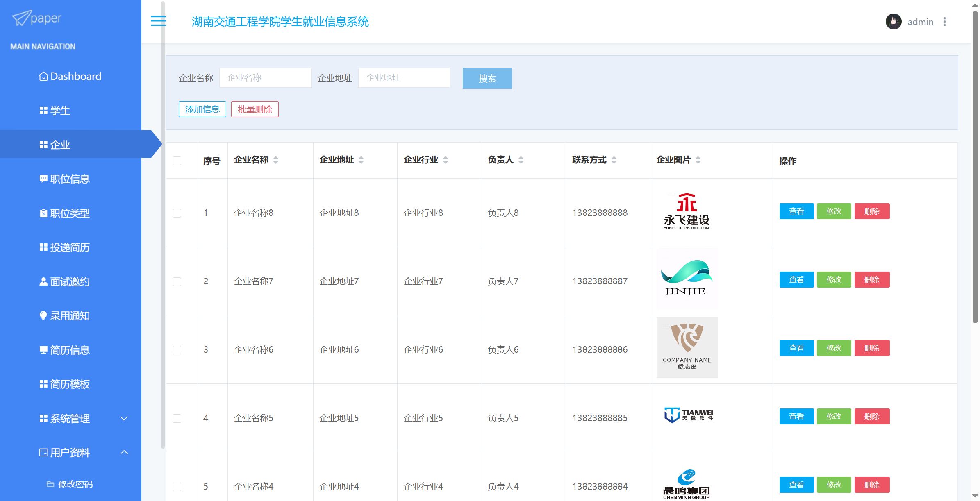This screenshot has width=980, height=501.
Task: Click the grid icon beside 企业
Action: coord(43,145)
